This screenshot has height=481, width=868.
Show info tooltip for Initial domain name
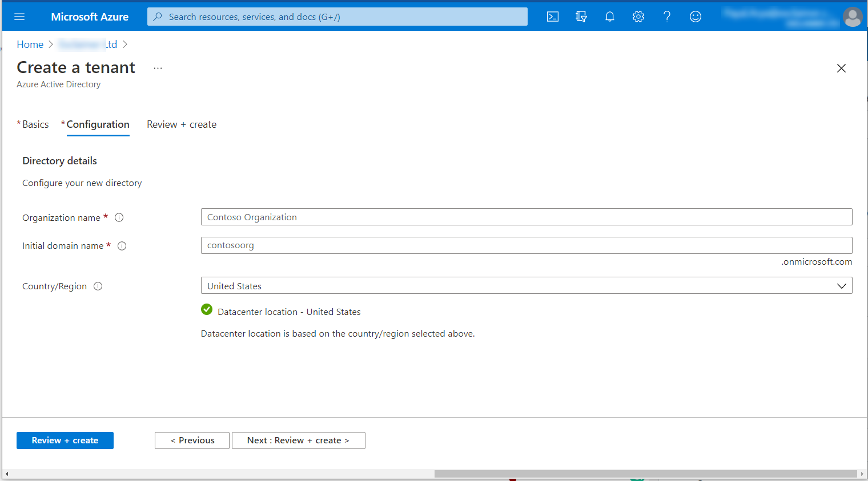click(122, 246)
